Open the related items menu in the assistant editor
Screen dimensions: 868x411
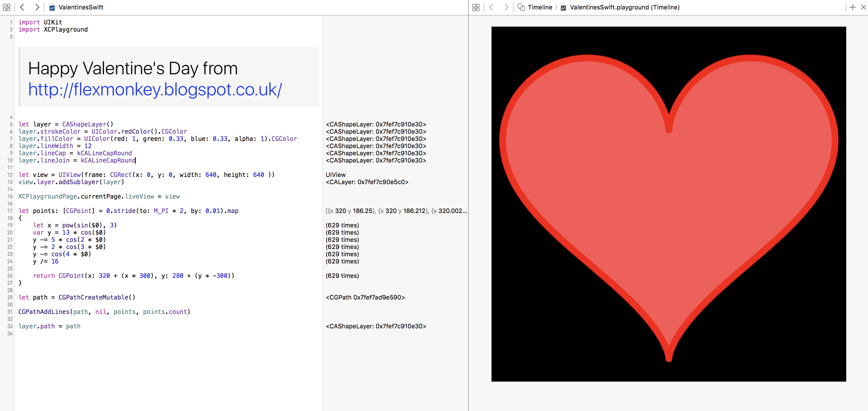(x=476, y=7)
